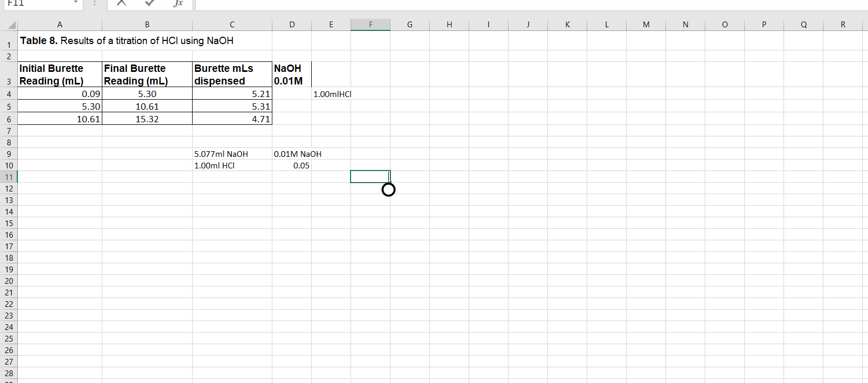Open the Insert Function fx button
This screenshot has width=868, height=383.
click(178, 3)
